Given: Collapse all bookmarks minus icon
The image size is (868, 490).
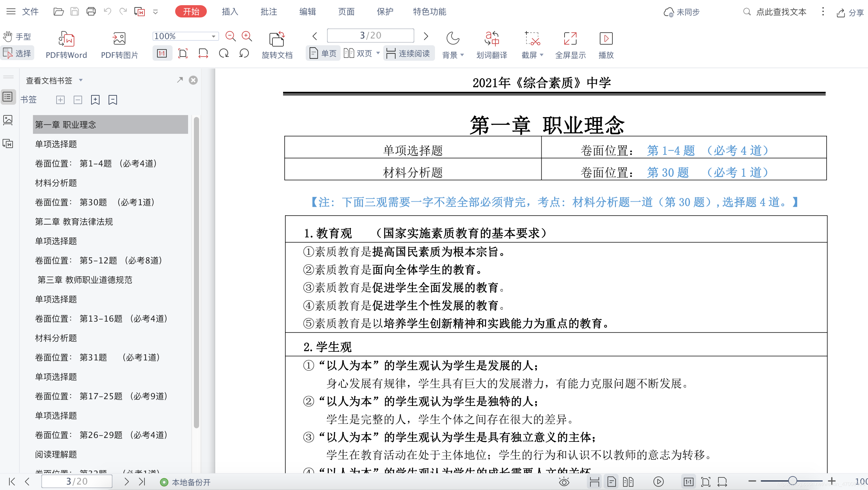Looking at the screenshot, I should pos(78,100).
